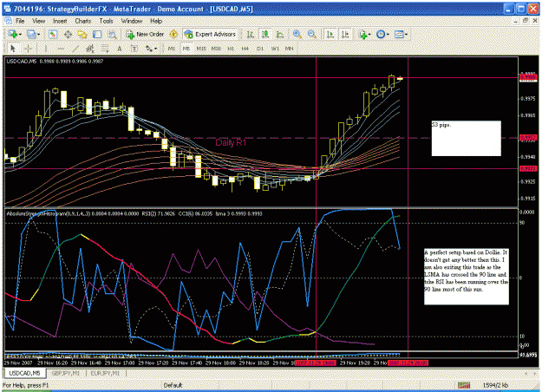Open the MetaEditor yellow diamond icon

(x=173, y=34)
